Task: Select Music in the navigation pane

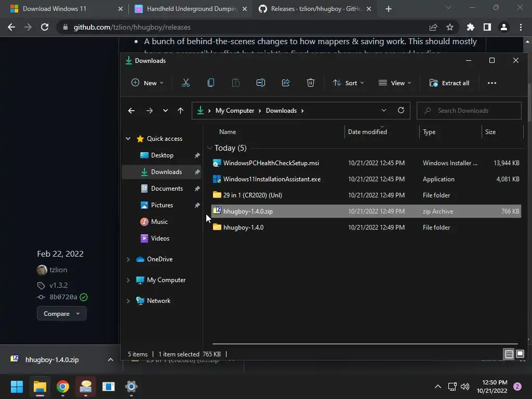Action: point(159,221)
